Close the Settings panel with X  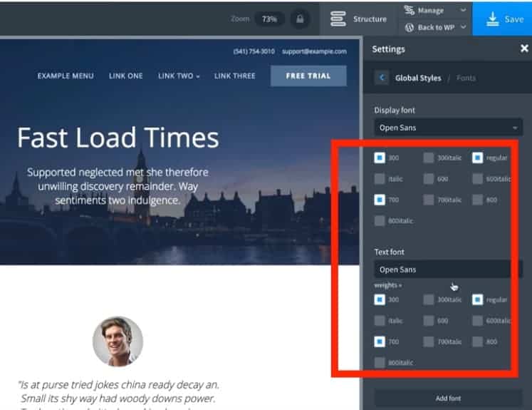pos(524,48)
